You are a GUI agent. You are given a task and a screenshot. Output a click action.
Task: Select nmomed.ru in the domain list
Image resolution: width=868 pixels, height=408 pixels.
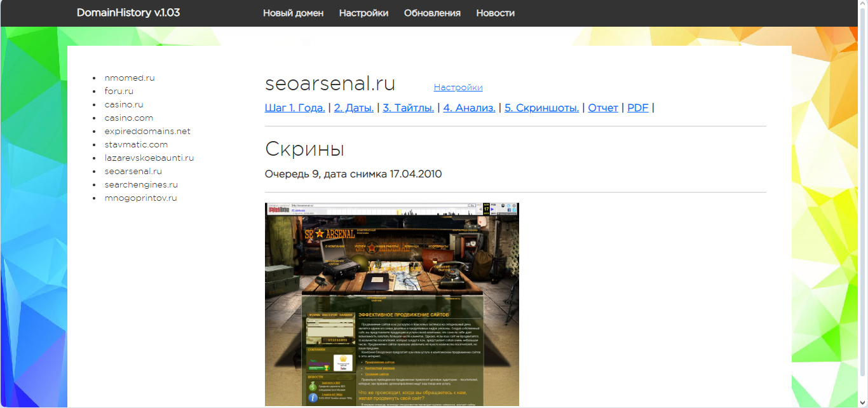point(130,78)
